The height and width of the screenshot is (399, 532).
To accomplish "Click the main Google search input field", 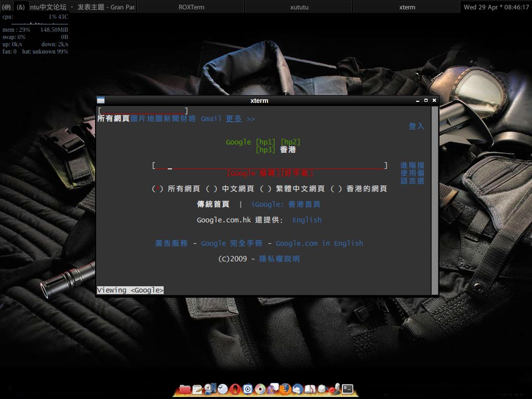I will (270, 165).
